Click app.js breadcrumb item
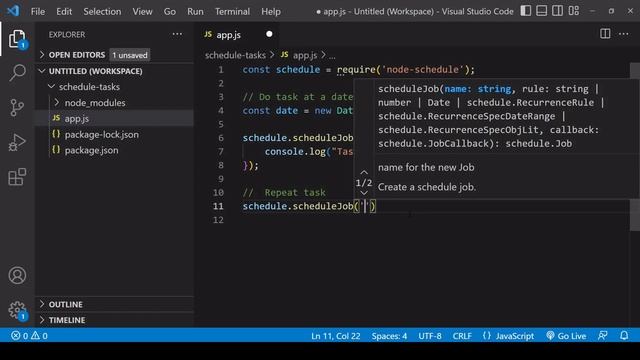640x360 pixels. pyautogui.click(x=299, y=55)
